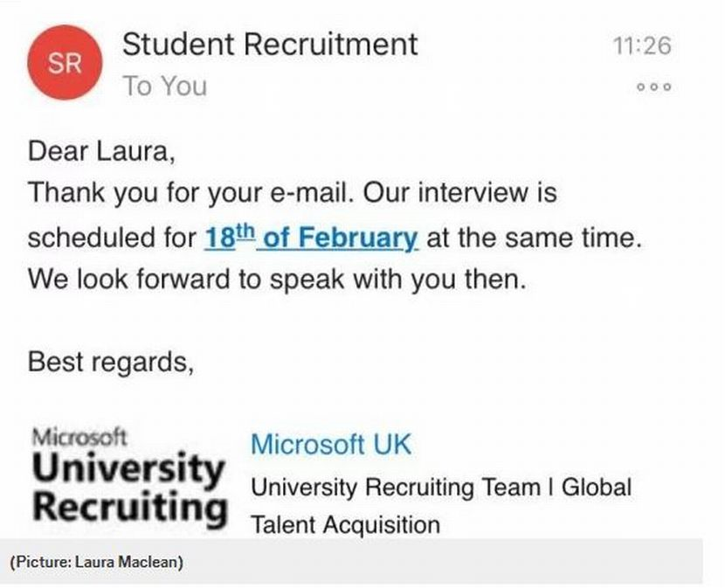Click the 11:26 timestamp
The image size is (725, 588).
641,45
